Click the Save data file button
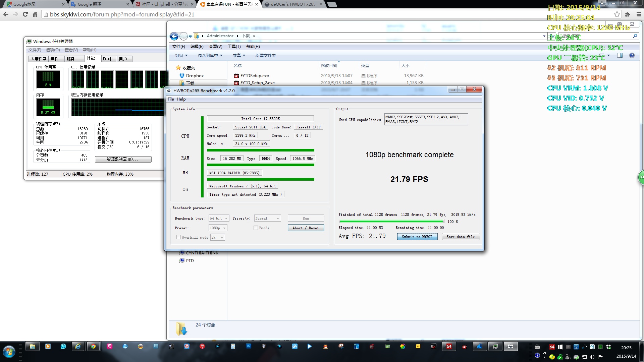Screen dimensions: 644x362 click(461, 237)
